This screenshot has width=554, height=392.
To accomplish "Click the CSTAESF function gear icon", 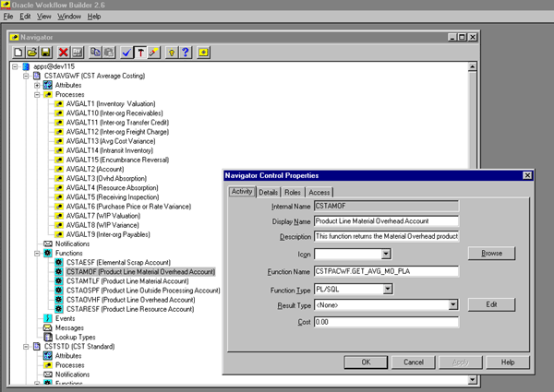I will coord(59,262).
